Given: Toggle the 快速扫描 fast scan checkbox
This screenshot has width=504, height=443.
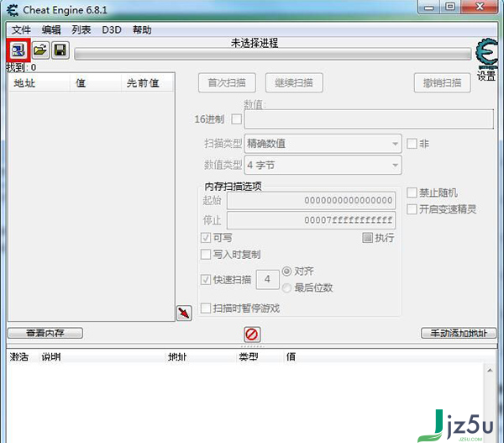Looking at the screenshot, I should tap(206, 280).
